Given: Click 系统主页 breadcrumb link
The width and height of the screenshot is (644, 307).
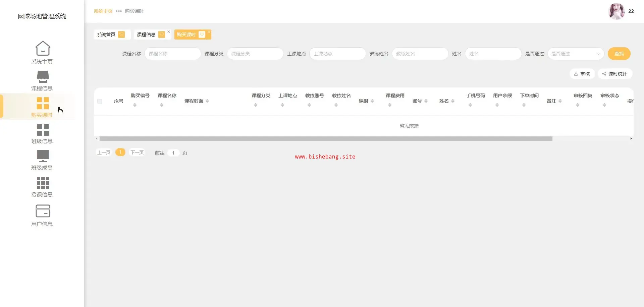Looking at the screenshot, I should click(x=103, y=11).
